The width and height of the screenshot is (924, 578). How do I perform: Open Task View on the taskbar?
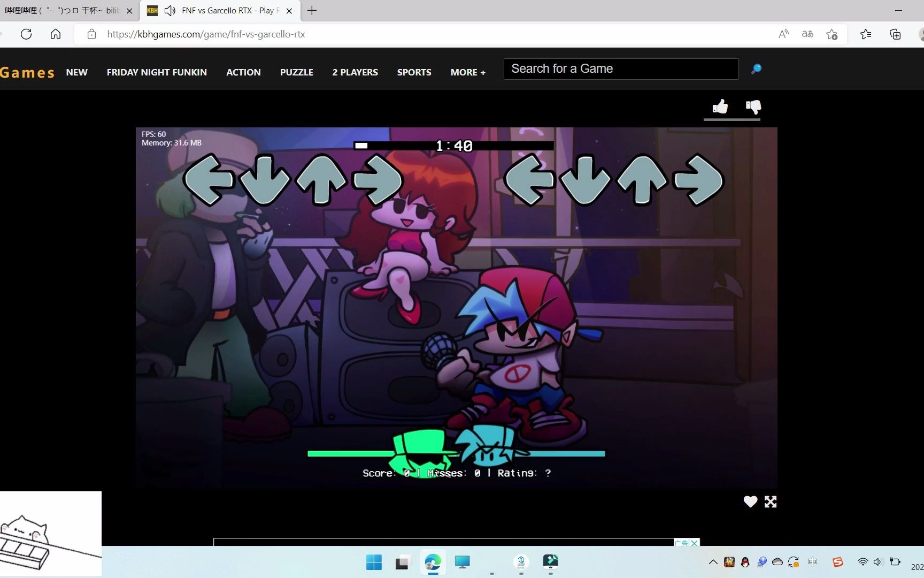click(x=402, y=562)
